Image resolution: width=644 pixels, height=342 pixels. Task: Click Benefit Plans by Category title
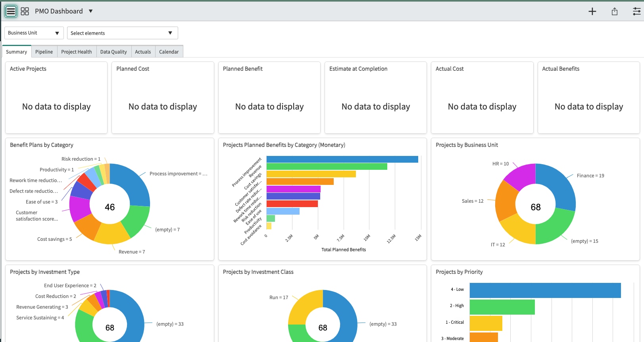pos(42,145)
